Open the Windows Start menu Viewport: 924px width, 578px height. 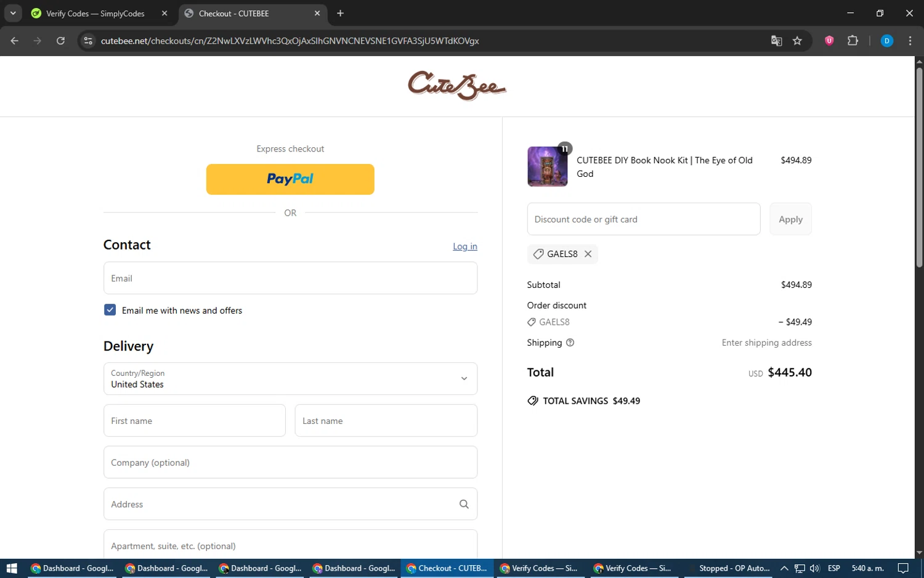pyautogui.click(x=12, y=568)
